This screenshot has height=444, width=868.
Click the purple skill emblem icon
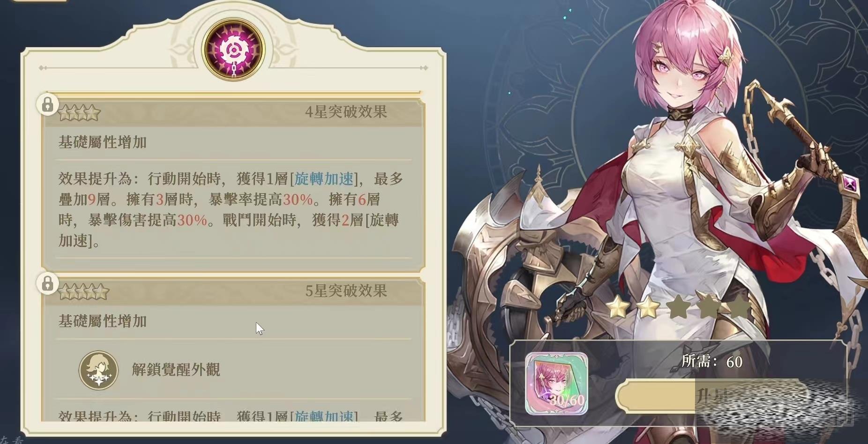pyautogui.click(x=233, y=50)
